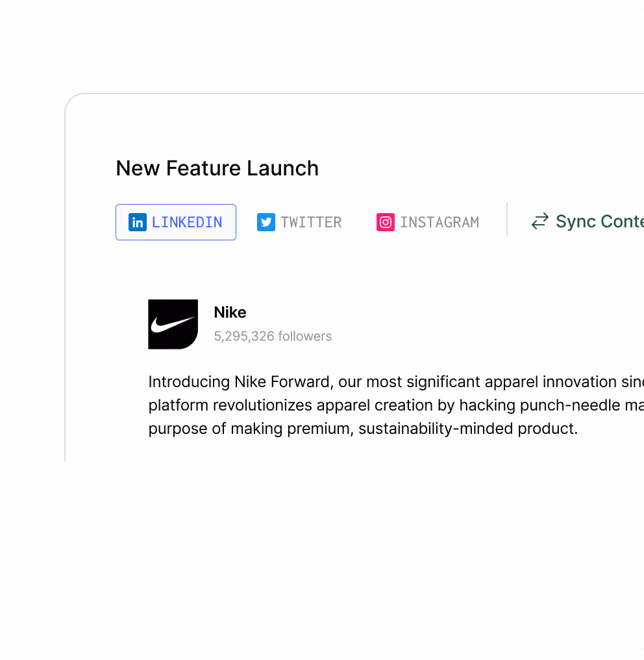
Task: Click the Nike company name
Action: click(230, 312)
